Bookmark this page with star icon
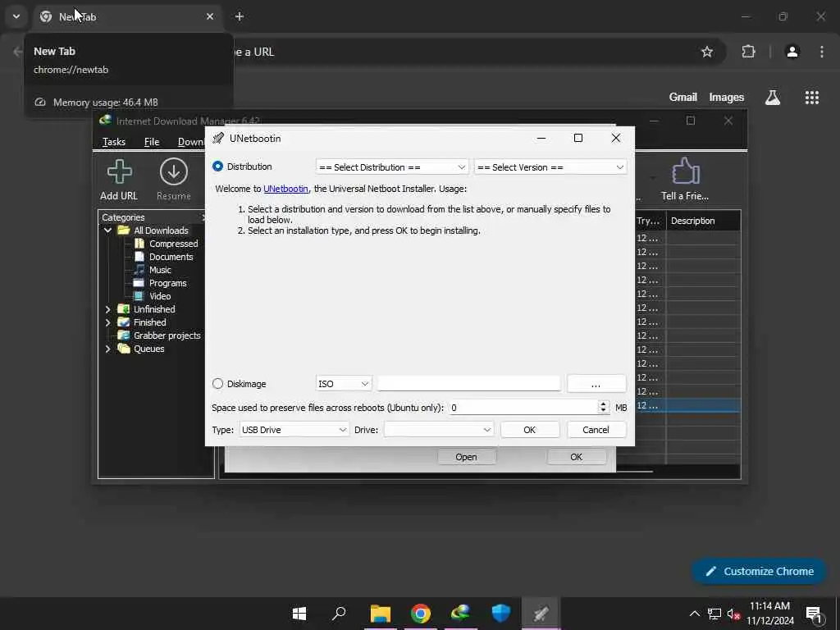 pyautogui.click(x=707, y=52)
